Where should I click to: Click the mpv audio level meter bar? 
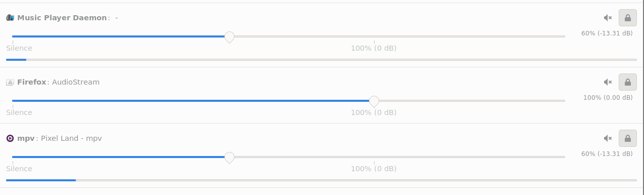[x=321, y=180]
